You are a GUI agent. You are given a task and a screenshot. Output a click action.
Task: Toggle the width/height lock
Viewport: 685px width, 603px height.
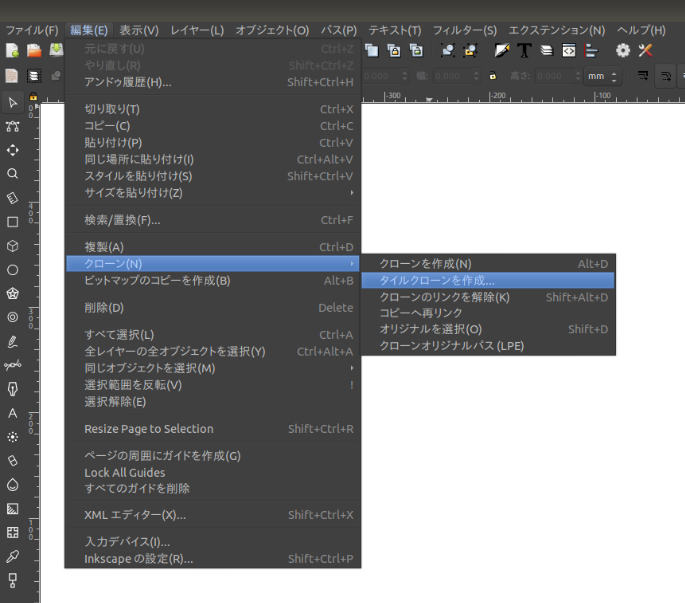click(x=493, y=76)
